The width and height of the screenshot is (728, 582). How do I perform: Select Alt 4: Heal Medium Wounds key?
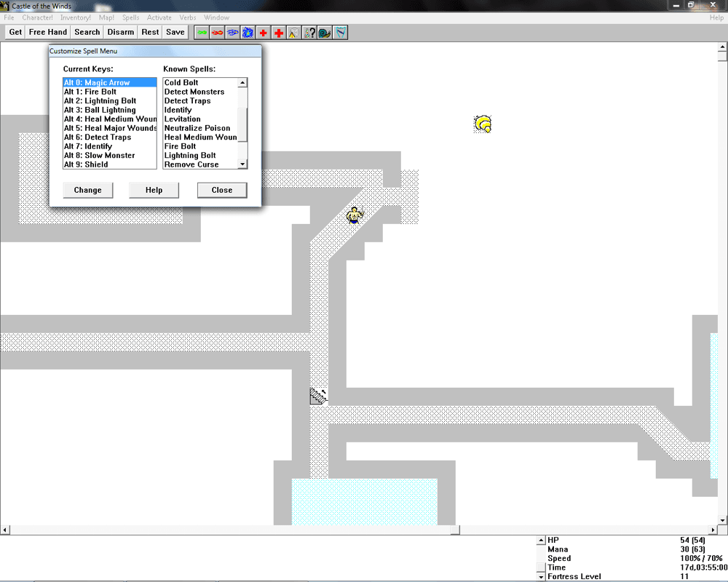point(110,119)
